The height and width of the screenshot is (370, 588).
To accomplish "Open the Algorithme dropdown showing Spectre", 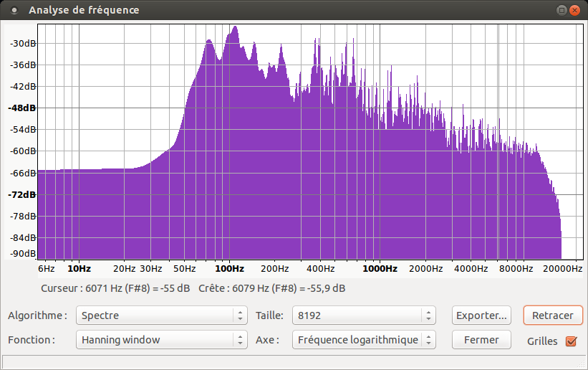I will click(x=162, y=316).
